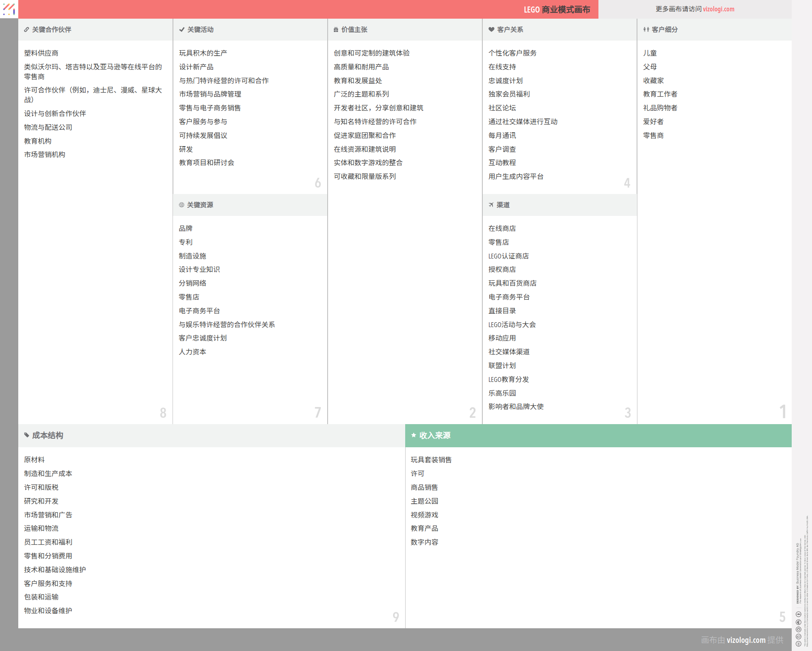Click the link icon beside 关键合作伙伴
Image resolution: width=812 pixels, height=651 pixels.
click(26, 30)
